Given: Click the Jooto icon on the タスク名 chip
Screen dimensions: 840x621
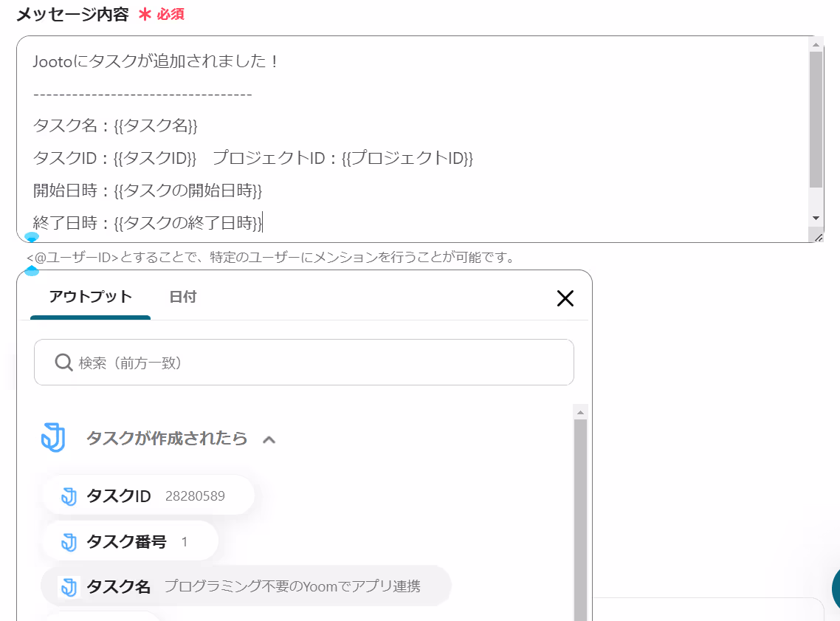Looking at the screenshot, I should click(x=69, y=587).
